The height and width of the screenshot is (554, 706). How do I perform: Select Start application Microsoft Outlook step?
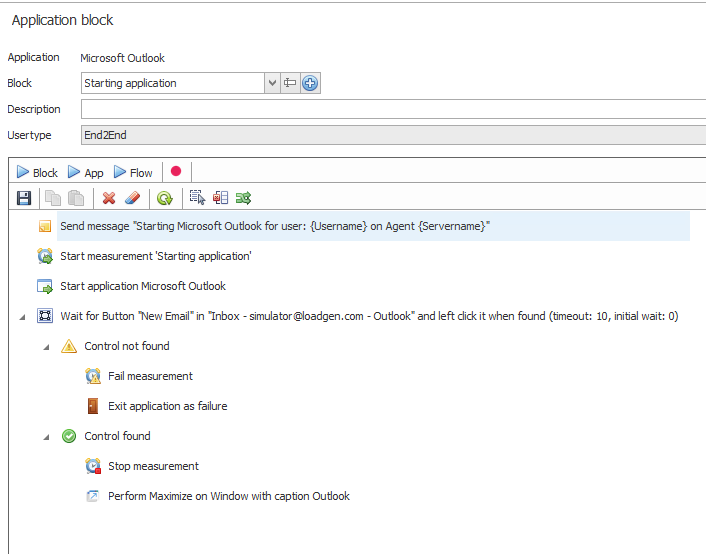[x=143, y=286]
